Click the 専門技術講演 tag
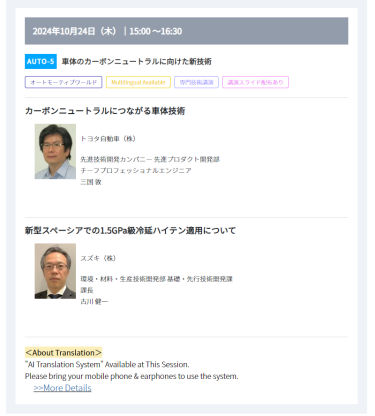This screenshot has height=416, width=375. click(196, 82)
